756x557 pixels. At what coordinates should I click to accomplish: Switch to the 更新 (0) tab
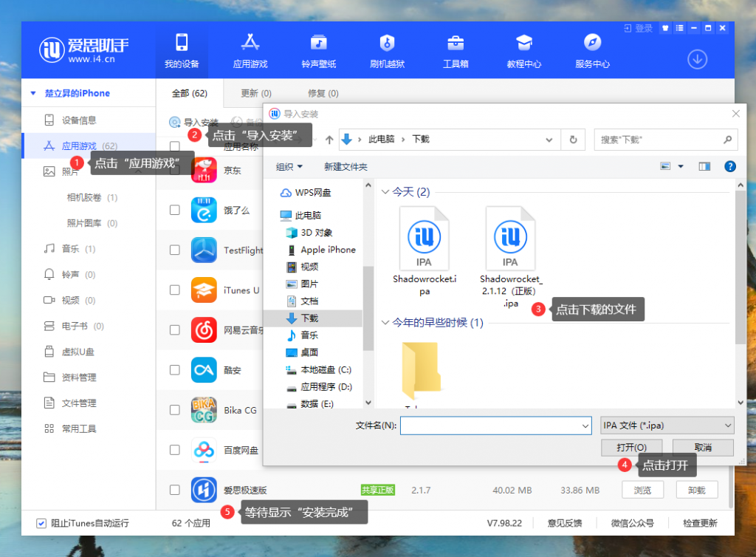click(x=256, y=93)
